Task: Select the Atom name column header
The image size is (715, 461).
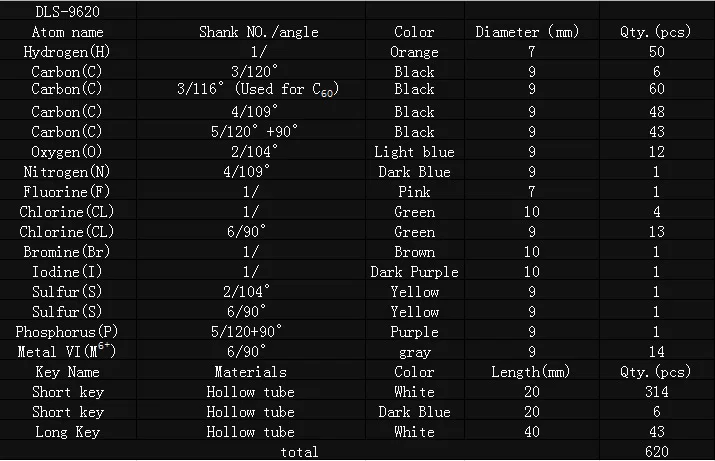Action: (68, 32)
